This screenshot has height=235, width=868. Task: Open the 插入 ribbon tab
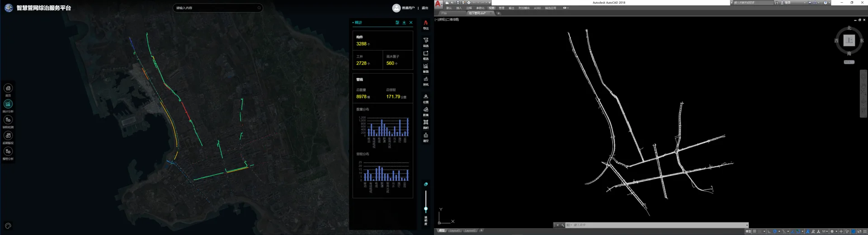click(x=459, y=8)
